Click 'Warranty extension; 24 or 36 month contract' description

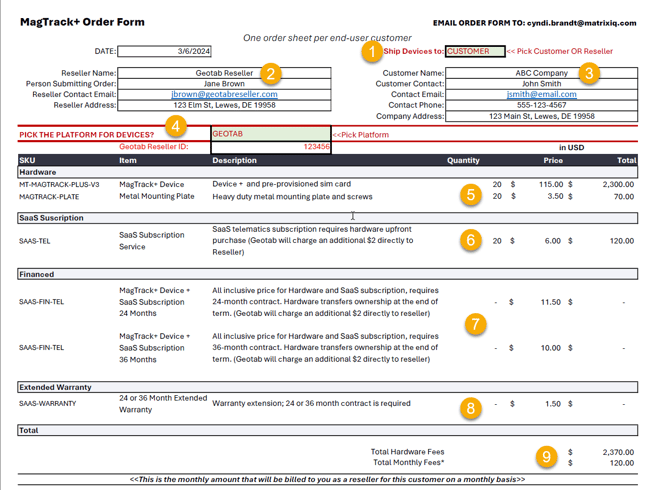311,403
